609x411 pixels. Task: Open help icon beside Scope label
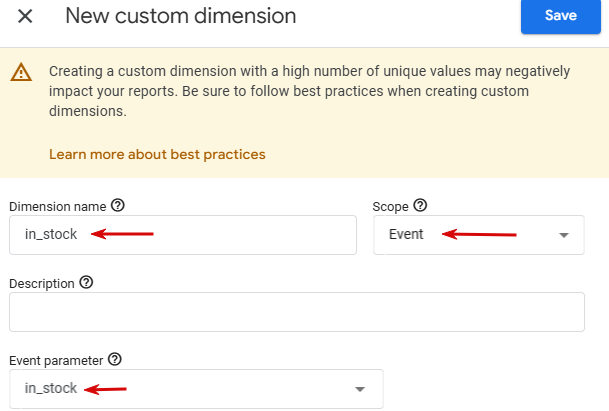point(420,205)
